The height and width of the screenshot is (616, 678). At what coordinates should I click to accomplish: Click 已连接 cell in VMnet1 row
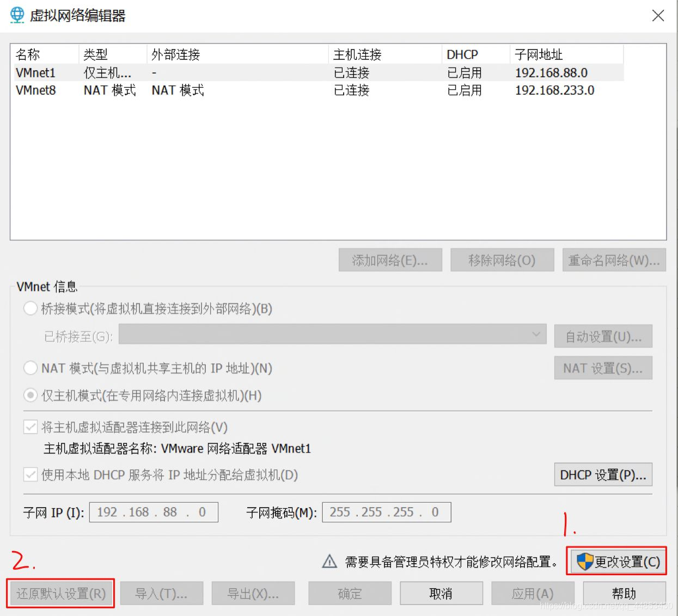[x=351, y=72]
